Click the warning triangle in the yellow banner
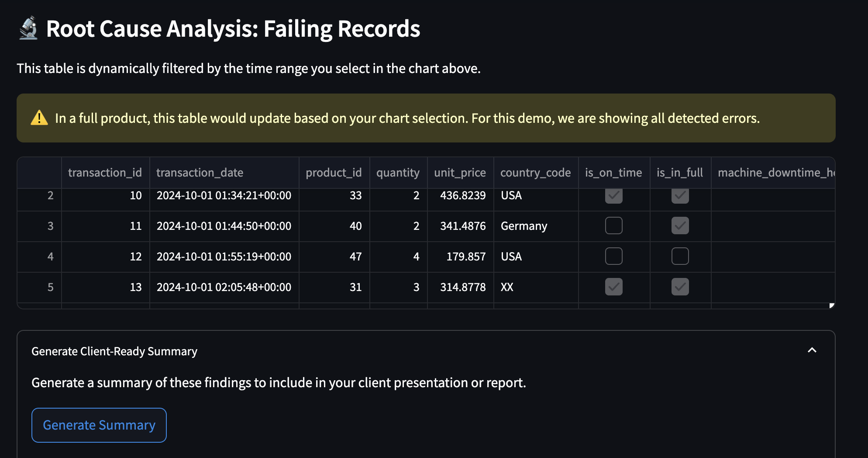Image resolution: width=868 pixels, height=458 pixels. 38,118
